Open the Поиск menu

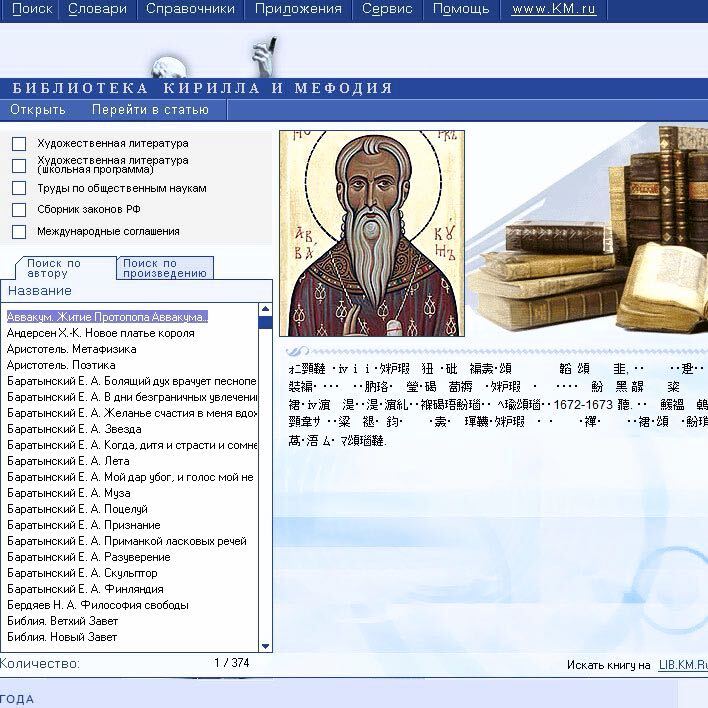pyautogui.click(x=30, y=9)
